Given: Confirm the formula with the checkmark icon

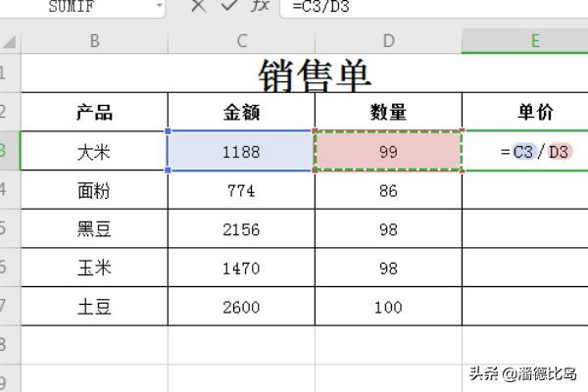Looking at the screenshot, I should (x=229, y=5).
